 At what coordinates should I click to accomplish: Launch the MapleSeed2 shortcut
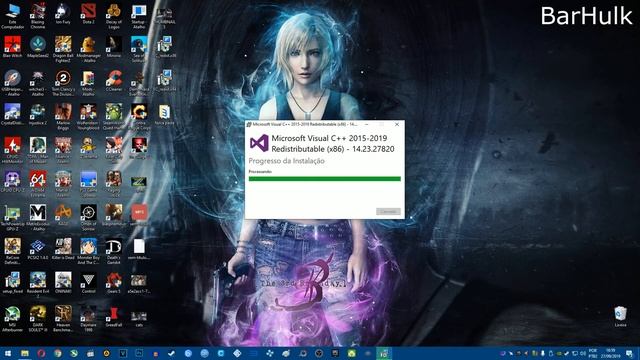pos(38,47)
